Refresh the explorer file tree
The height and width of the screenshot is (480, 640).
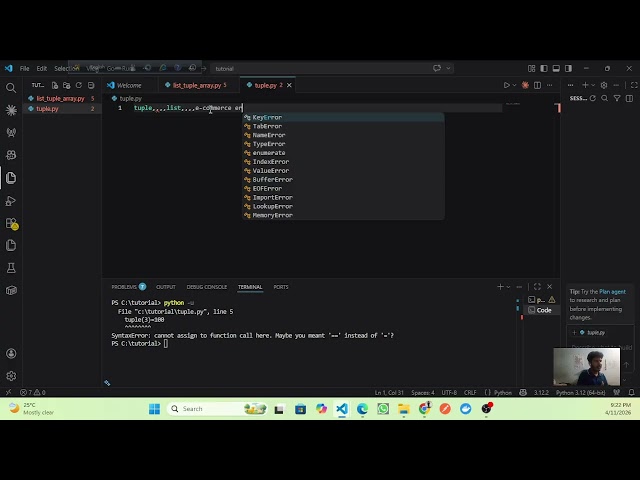[x=79, y=85]
